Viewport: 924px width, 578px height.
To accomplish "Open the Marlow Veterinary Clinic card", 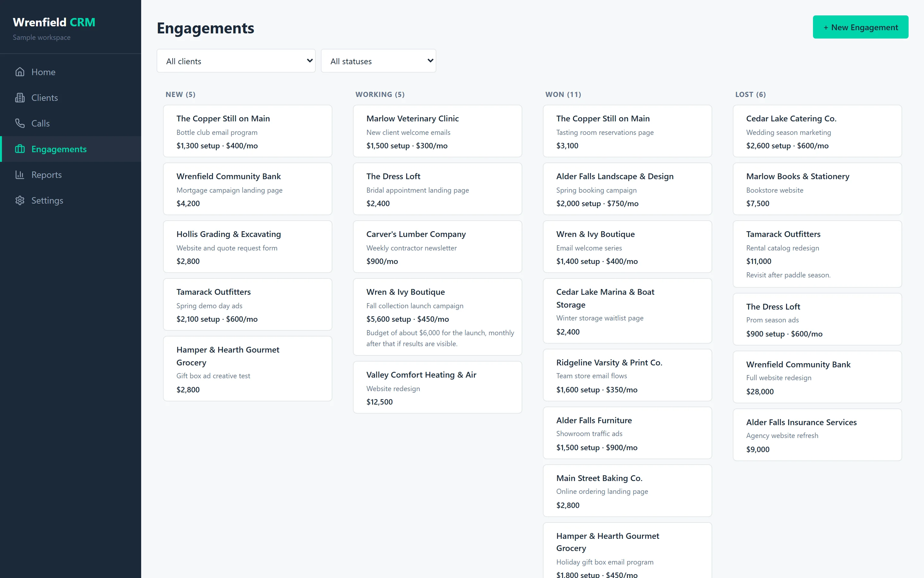I will [x=437, y=131].
